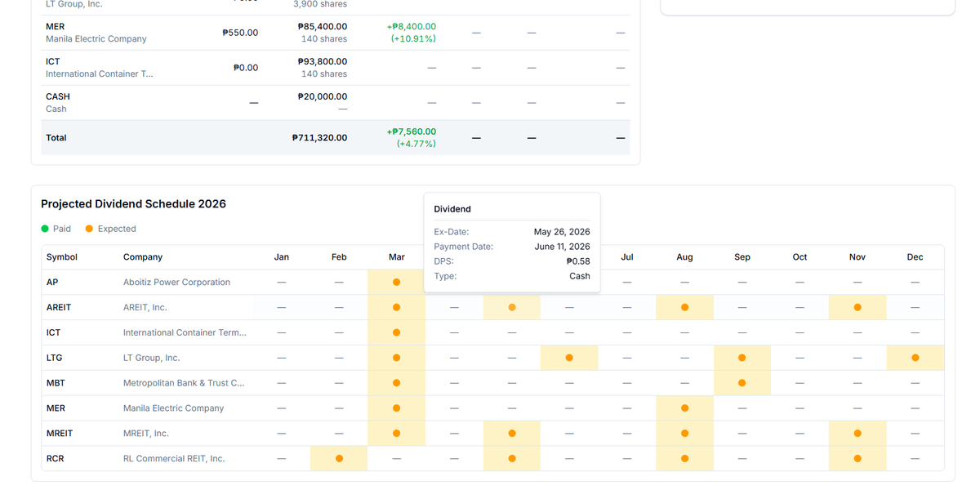Viewport: 980px width, 499px height.
Task: Click total value ₱711,320.00
Action: pyautogui.click(x=319, y=138)
